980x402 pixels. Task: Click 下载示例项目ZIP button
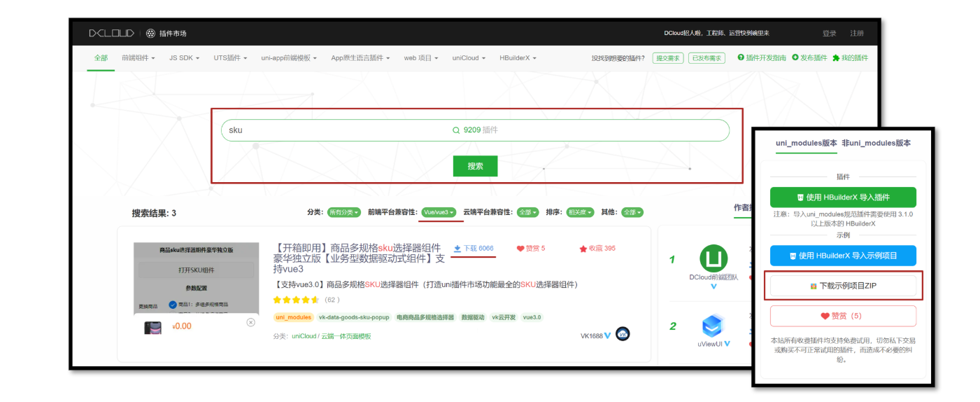tap(843, 286)
